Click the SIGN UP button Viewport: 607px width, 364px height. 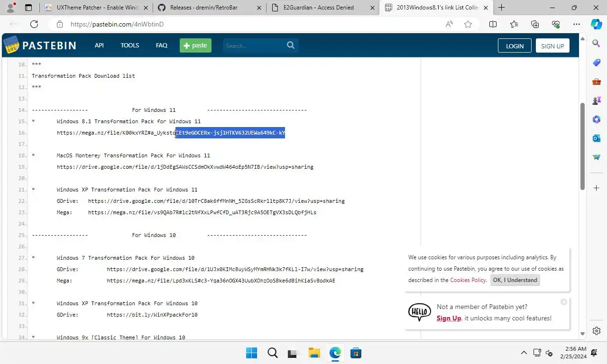click(552, 46)
